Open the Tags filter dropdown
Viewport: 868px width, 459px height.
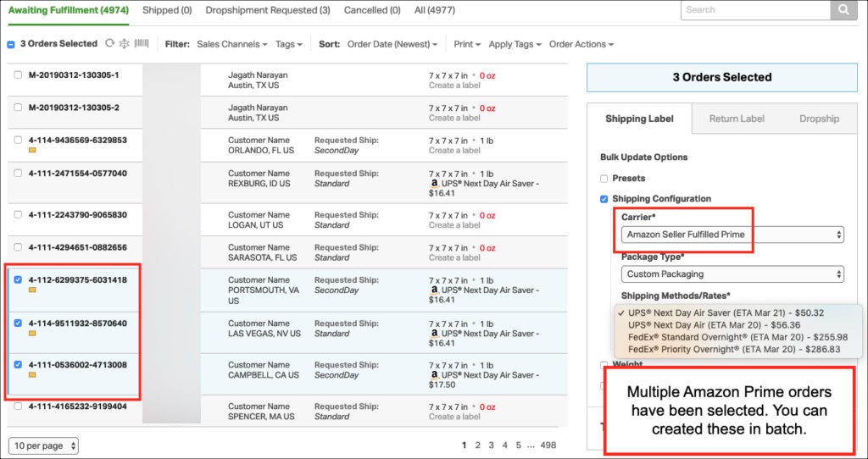(289, 44)
